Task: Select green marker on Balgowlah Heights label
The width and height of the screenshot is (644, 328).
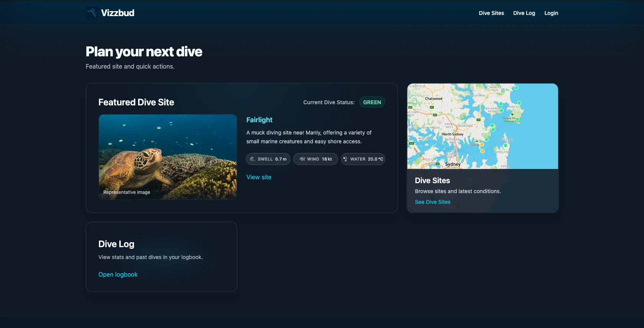Action: coord(501,110)
